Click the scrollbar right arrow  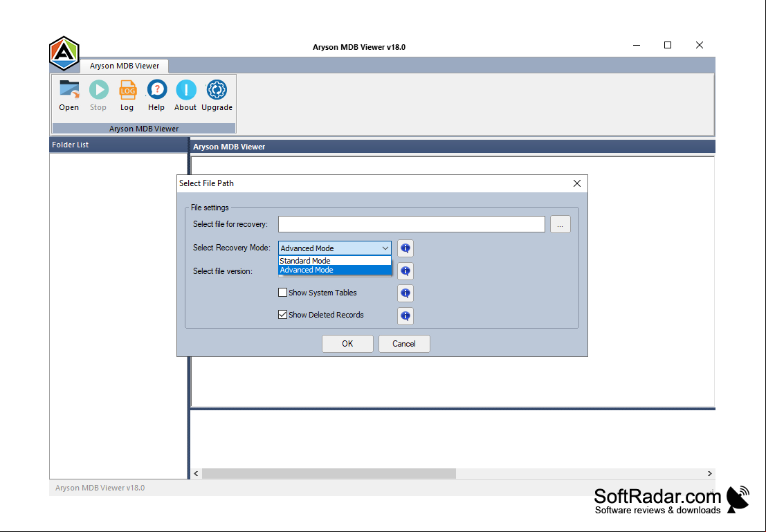[709, 473]
